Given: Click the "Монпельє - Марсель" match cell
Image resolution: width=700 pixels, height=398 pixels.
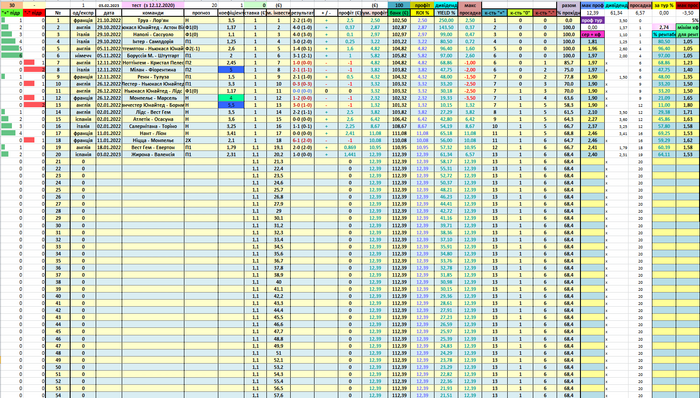Looking at the screenshot, I should pos(153,98).
